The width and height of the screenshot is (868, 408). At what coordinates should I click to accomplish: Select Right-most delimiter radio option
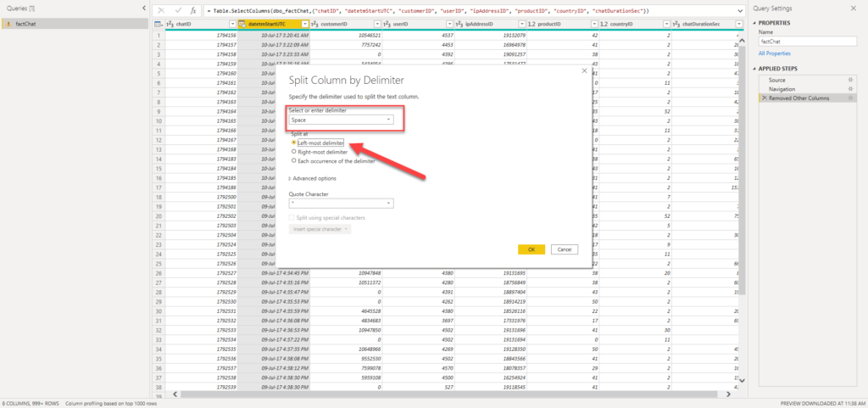[x=294, y=151]
